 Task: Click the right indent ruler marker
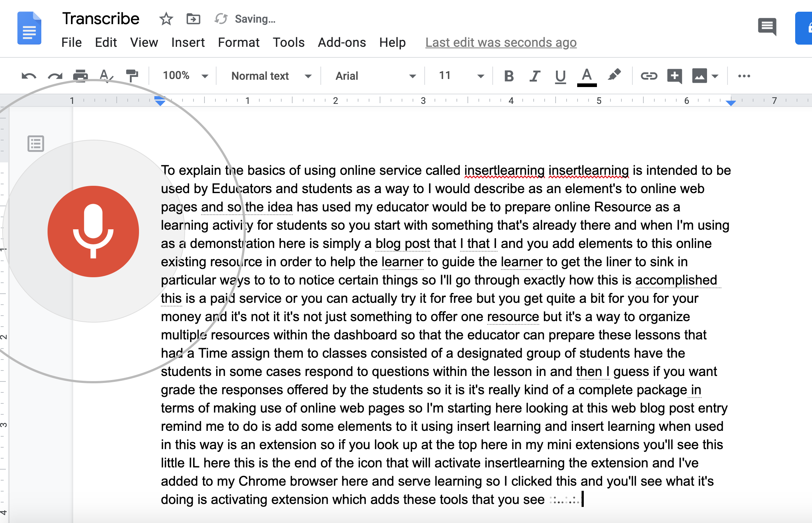pos(731,103)
